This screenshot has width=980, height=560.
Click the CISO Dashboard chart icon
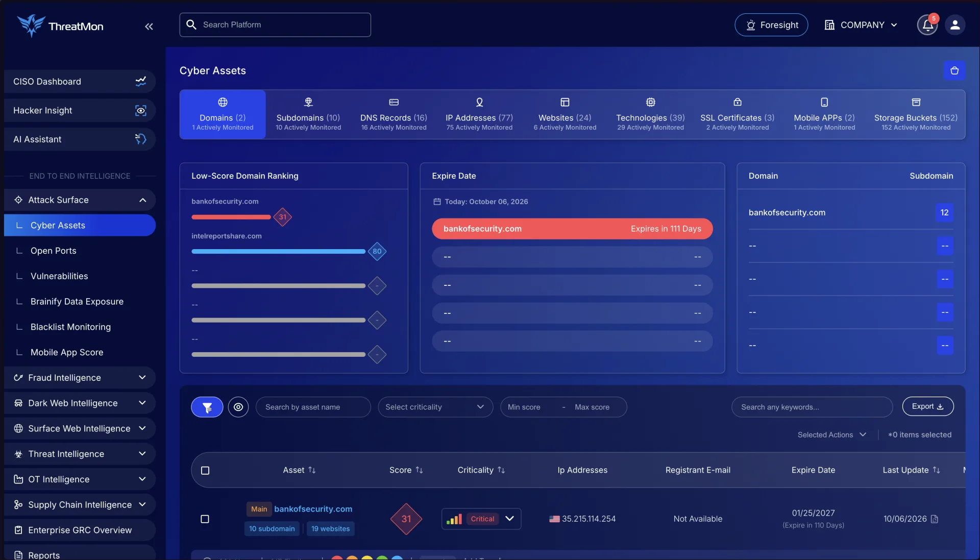click(140, 81)
